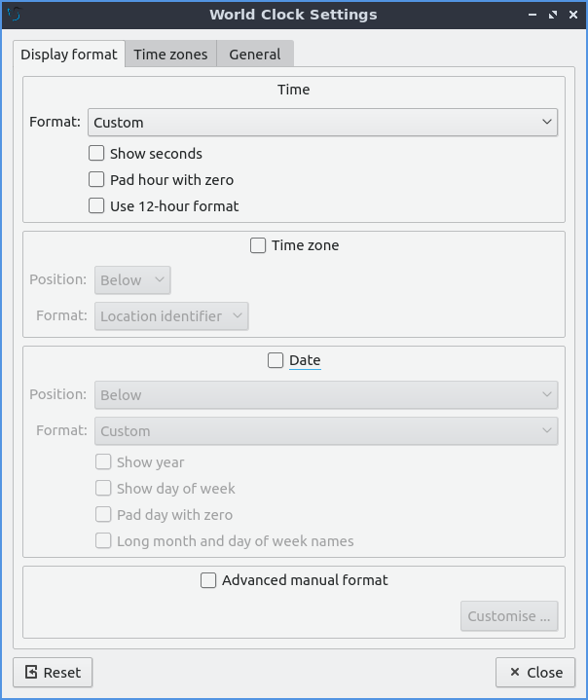Toggle Advanced manual format checkbox
Screen dimensions: 588x700
[208, 580]
